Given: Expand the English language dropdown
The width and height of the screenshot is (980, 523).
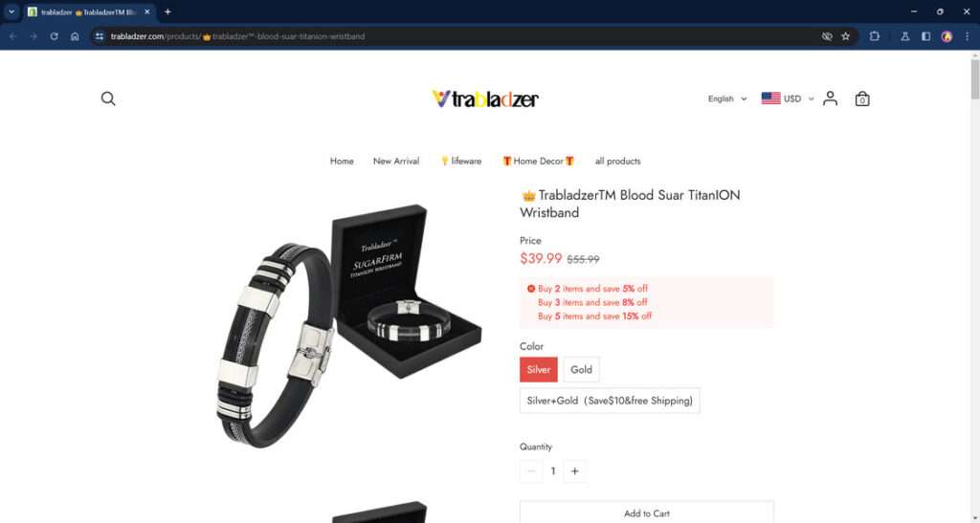Looking at the screenshot, I should [x=727, y=98].
